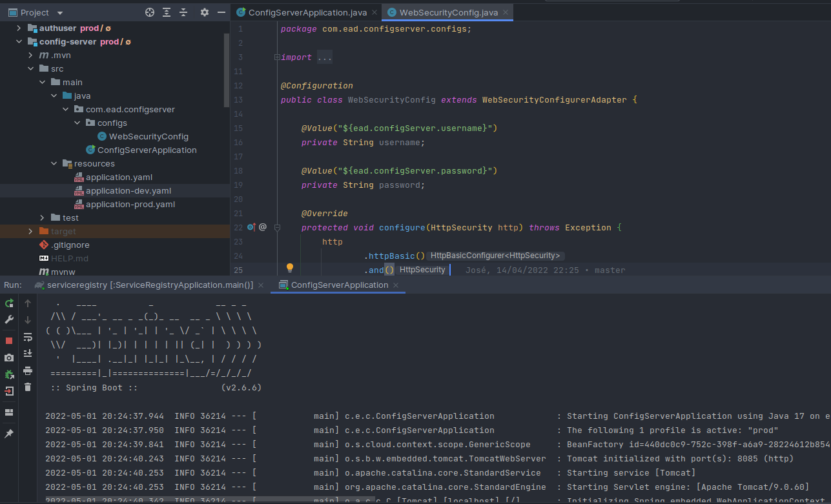Click the console horizontal scrollbar
Image resolution: width=831 pixels, height=504 pixels.
[x=210, y=499]
